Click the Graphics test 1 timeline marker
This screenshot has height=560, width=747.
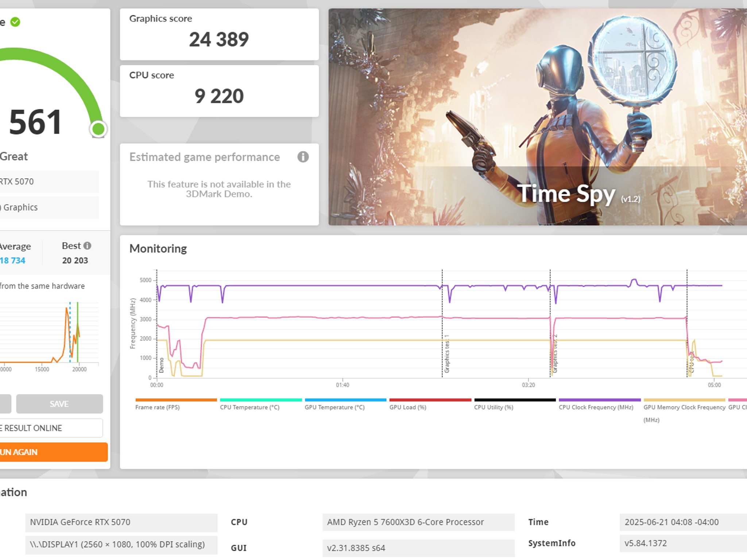[446, 354]
